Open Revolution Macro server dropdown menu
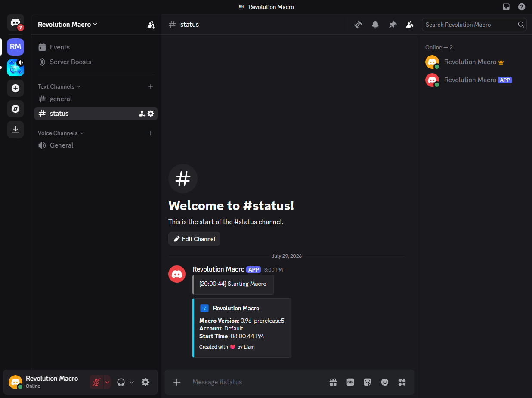532x398 pixels. tap(68, 25)
